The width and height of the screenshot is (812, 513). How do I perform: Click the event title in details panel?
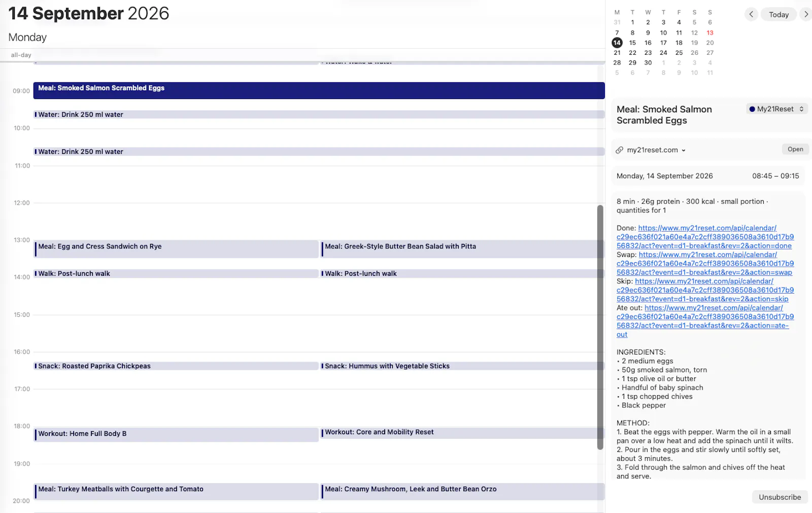[664, 115]
